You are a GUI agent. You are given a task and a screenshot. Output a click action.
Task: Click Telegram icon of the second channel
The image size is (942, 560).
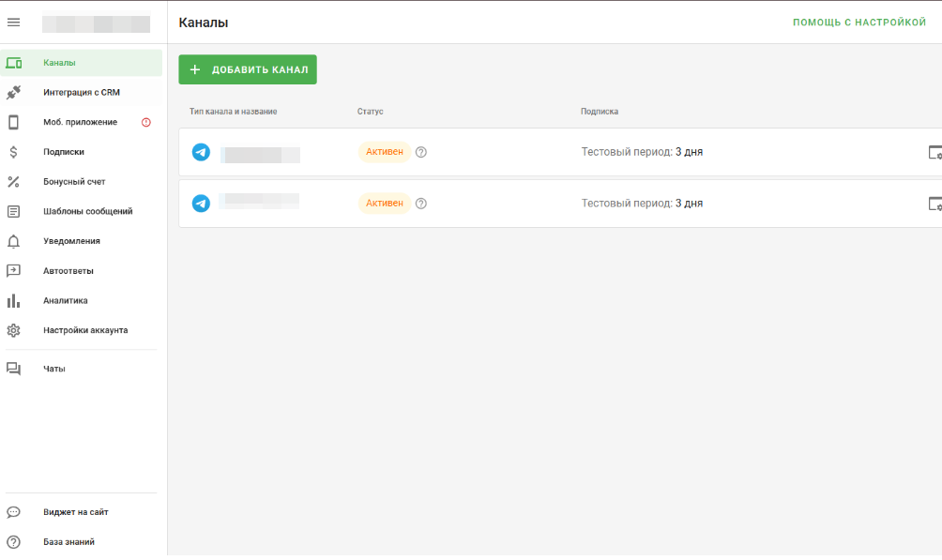202,204
